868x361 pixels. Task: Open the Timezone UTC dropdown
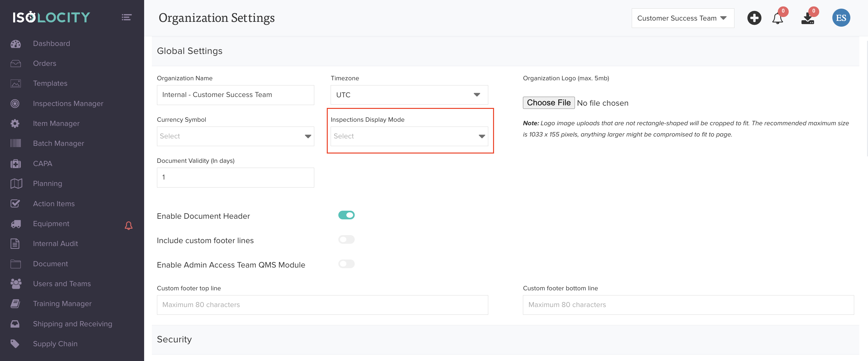coord(409,95)
